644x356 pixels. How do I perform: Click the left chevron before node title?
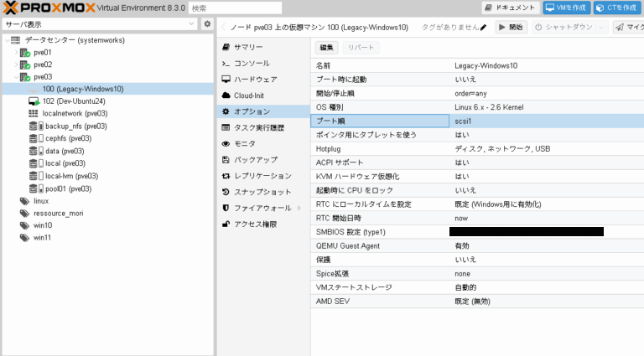click(x=224, y=28)
